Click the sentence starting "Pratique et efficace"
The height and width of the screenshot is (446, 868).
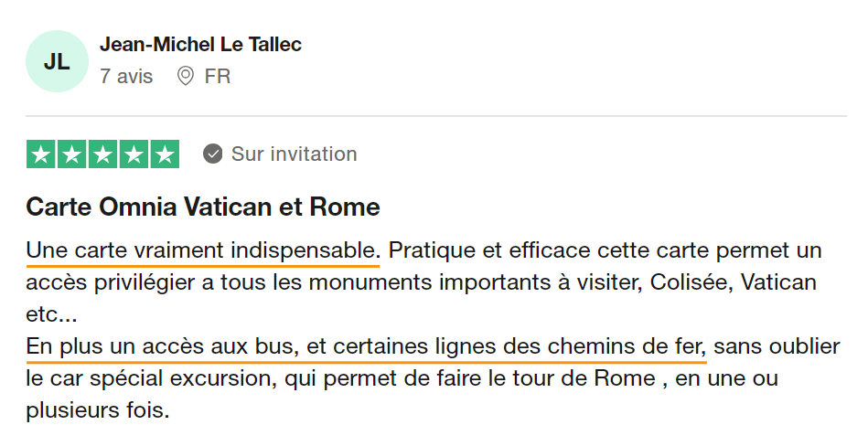coord(604,250)
